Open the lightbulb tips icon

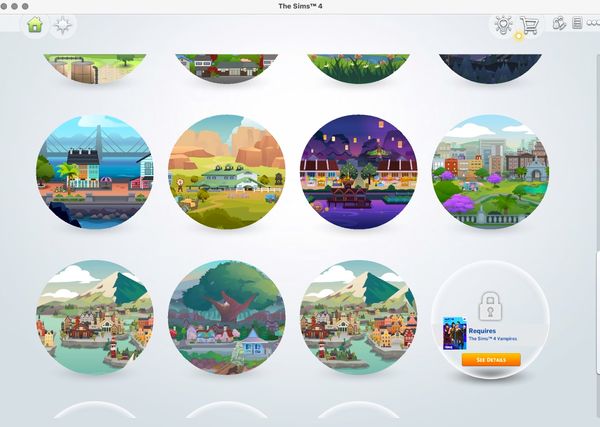tap(503, 25)
